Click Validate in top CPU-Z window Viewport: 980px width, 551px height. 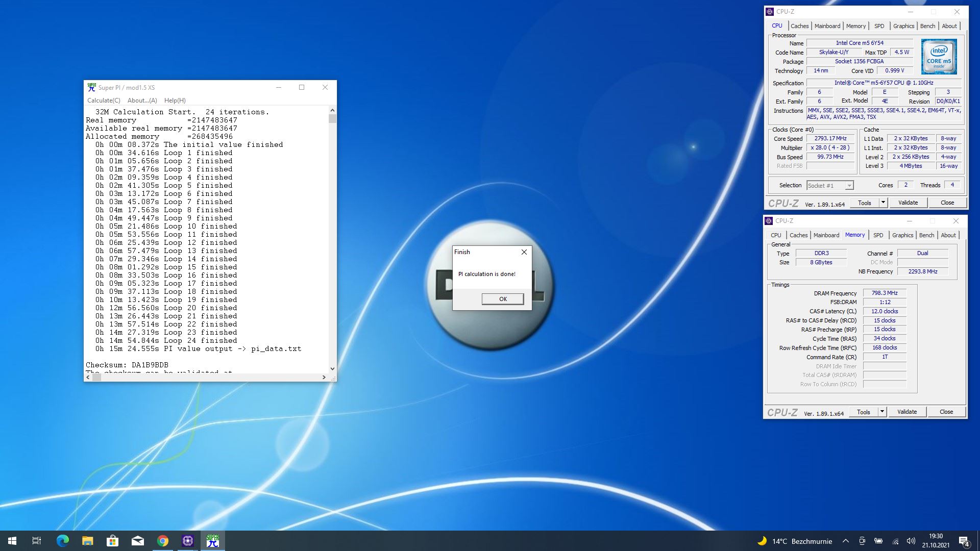tap(908, 203)
